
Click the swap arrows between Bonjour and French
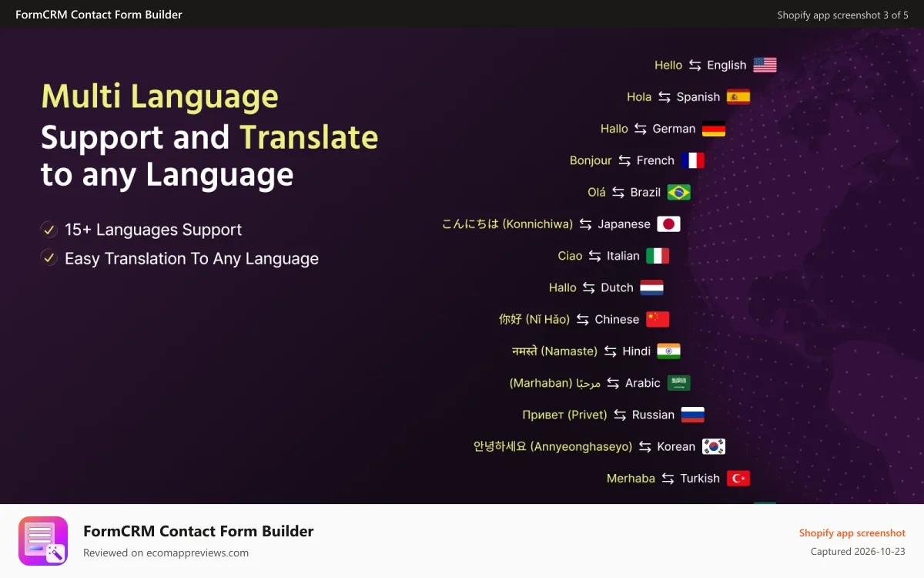(624, 160)
